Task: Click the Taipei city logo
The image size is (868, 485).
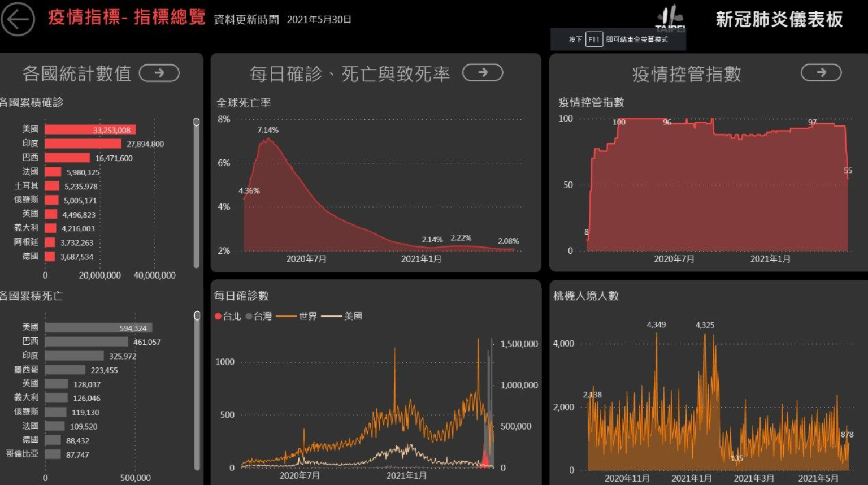Action: (671, 18)
